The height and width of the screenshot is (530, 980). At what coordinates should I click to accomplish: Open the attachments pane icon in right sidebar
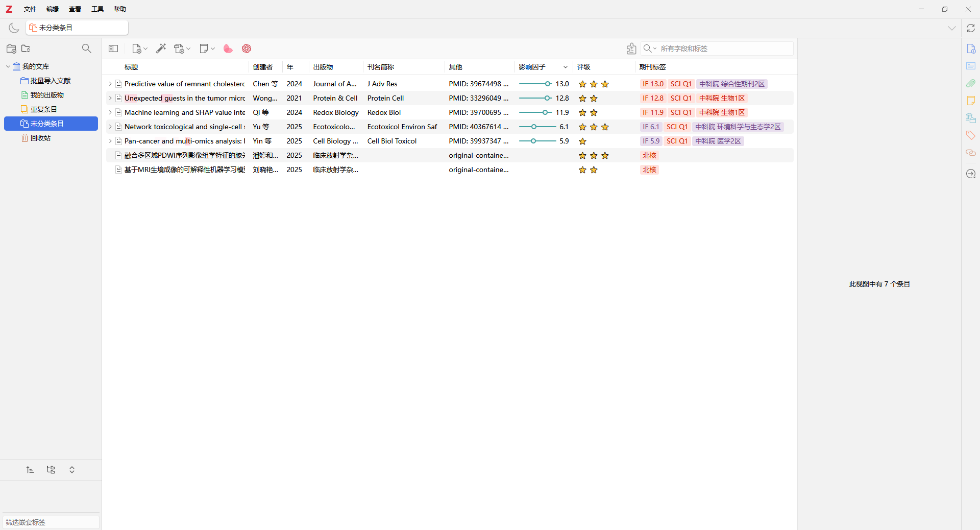pos(970,83)
